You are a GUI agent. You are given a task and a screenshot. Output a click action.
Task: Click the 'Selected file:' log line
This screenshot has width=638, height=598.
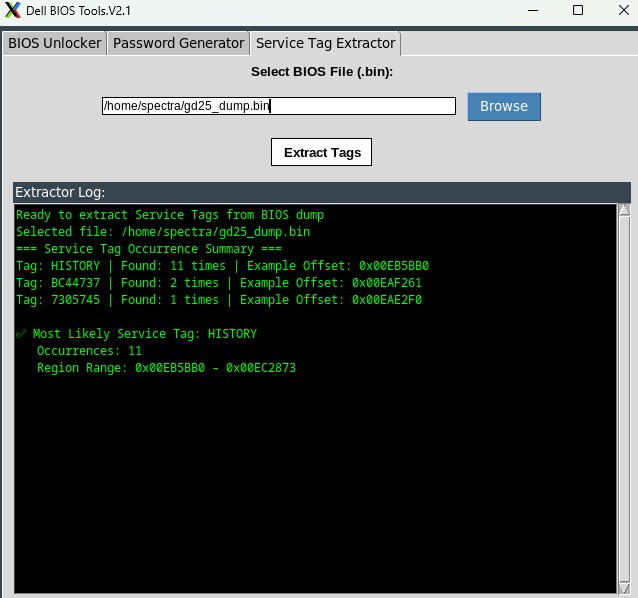163,231
